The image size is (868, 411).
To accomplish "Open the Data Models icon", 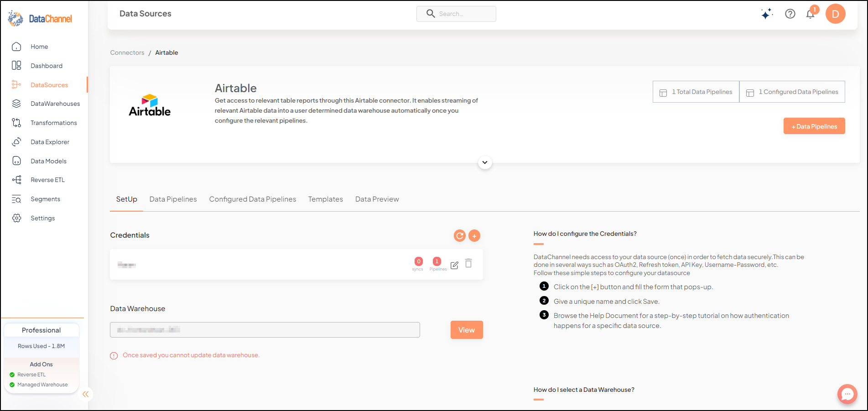I will pos(16,161).
